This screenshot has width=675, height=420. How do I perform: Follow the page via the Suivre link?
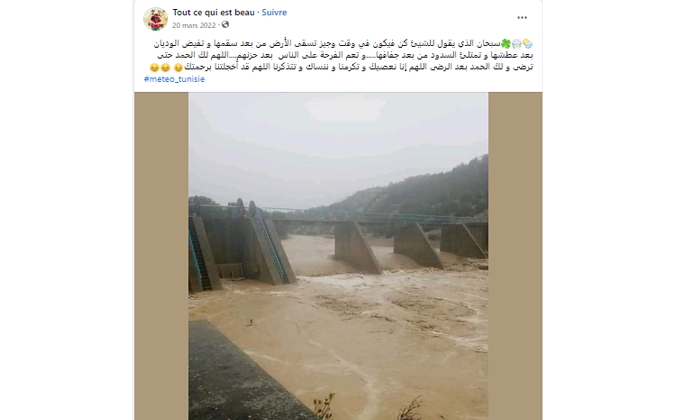tap(274, 12)
